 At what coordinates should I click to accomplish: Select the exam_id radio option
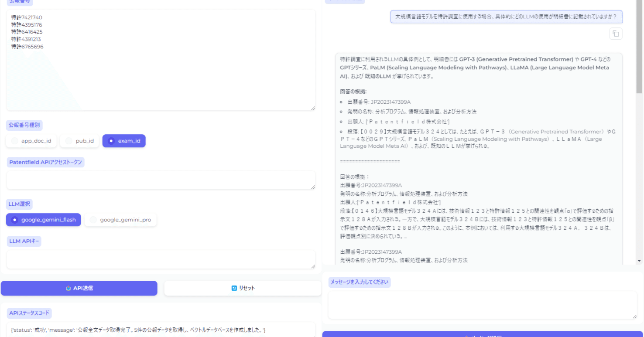(x=124, y=141)
